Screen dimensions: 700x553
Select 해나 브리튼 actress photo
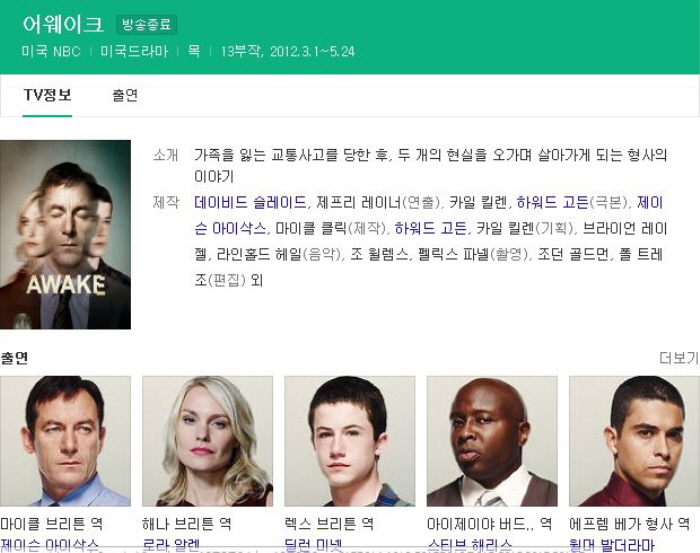208,441
